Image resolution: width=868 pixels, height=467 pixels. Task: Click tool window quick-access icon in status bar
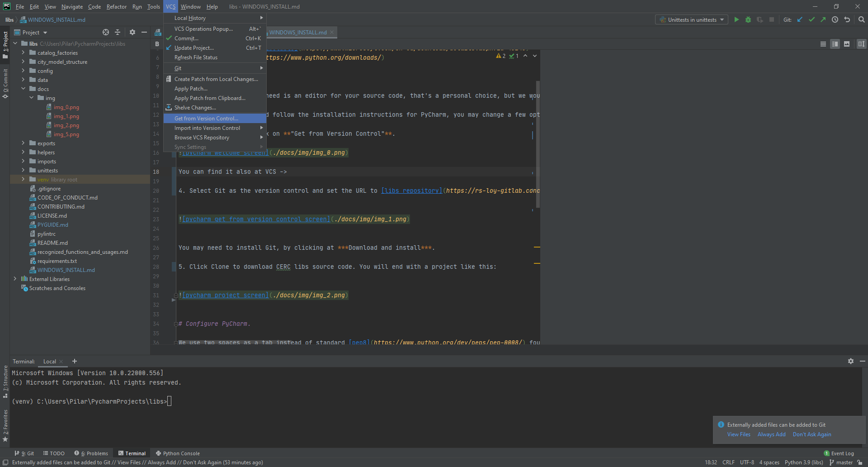pos(5,462)
